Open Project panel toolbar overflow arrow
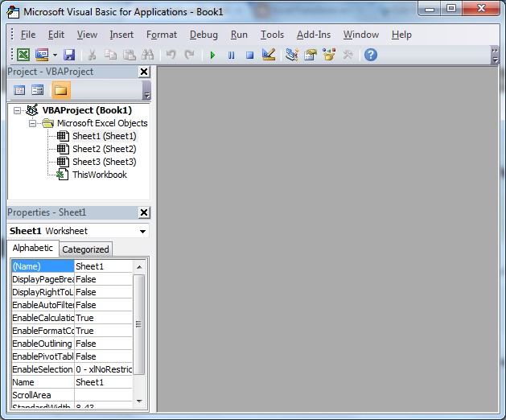 pos(146,90)
